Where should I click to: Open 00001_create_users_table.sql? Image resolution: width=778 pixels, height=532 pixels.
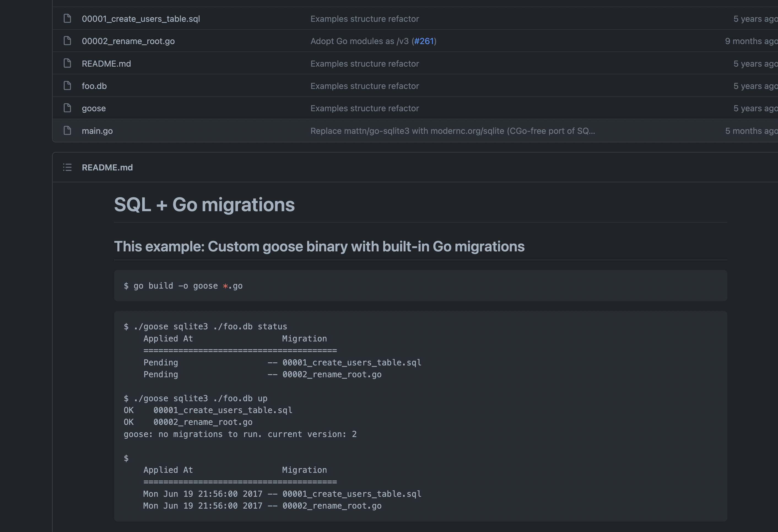(x=141, y=18)
